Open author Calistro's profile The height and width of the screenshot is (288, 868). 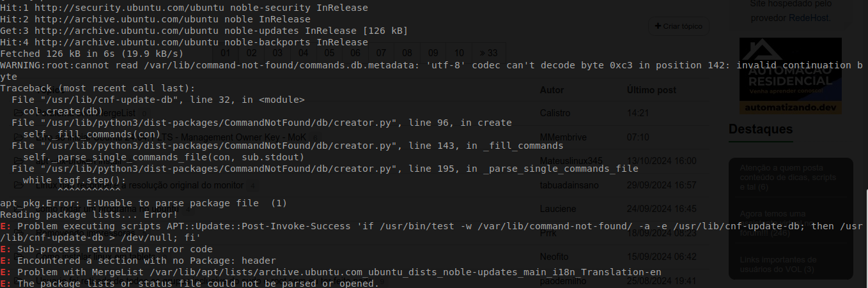pos(555,112)
